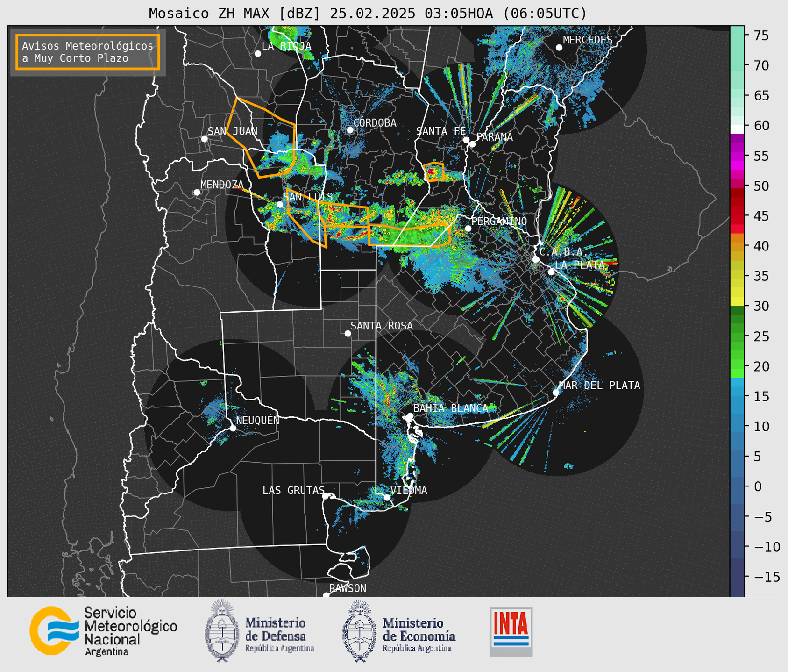788x672 pixels.
Task: Click the CORDOBA map label
Action: coord(375,123)
